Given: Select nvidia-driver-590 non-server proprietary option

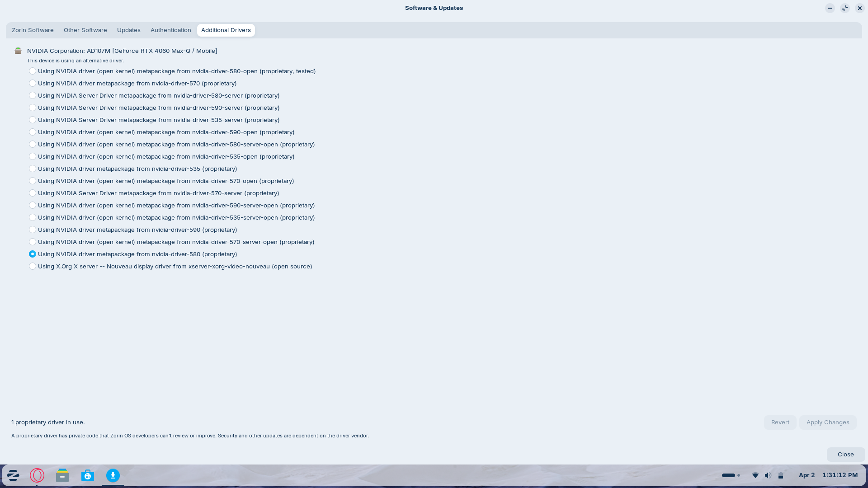Looking at the screenshot, I should pos(33,230).
